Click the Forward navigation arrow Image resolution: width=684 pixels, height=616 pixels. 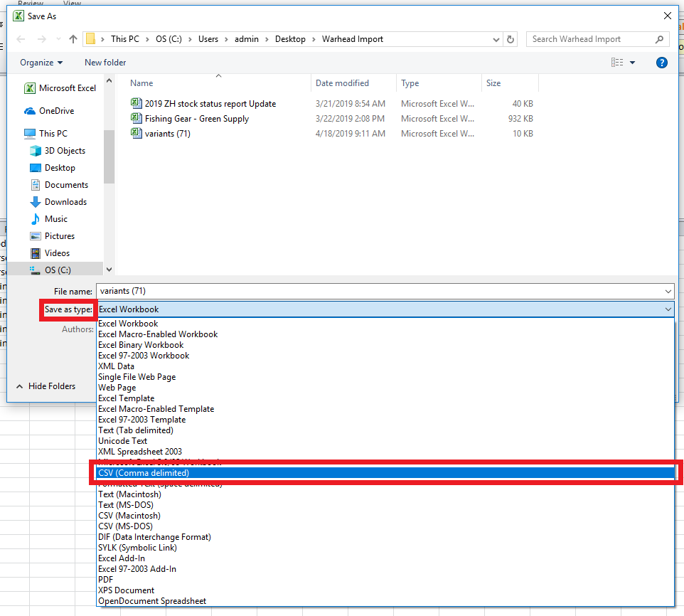point(41,39)
